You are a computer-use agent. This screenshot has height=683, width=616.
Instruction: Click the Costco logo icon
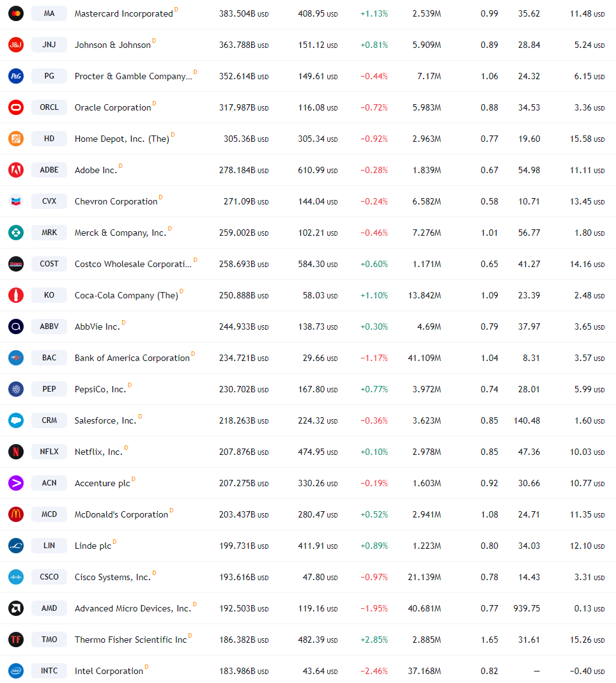click(x=16, y=264)
